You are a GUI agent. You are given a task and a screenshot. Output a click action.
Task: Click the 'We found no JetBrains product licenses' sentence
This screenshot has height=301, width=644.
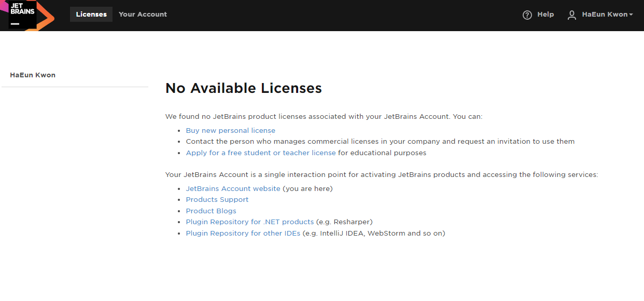coord(324,117)
